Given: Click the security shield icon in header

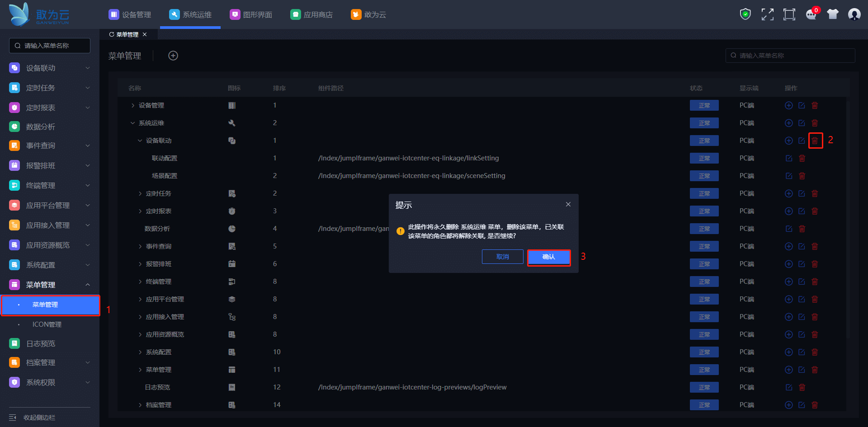Looking at the screenshot, I should pos(745,14).
